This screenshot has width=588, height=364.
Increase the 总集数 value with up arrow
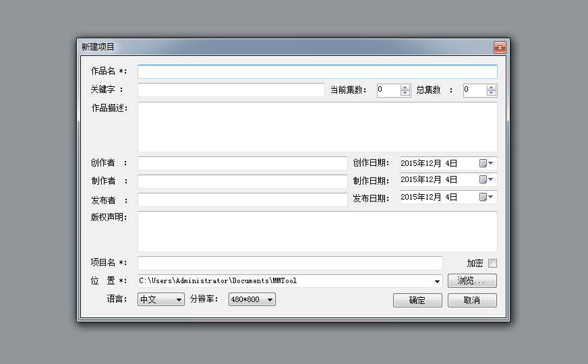pyautogui.click(x=491, y=87)
